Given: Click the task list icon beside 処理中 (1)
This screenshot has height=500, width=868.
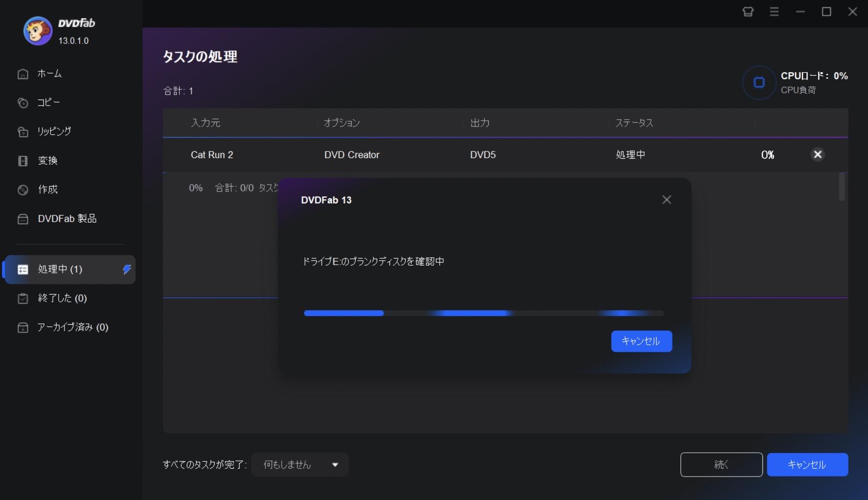Looking at the screenshot, I should tap(23, 270).
